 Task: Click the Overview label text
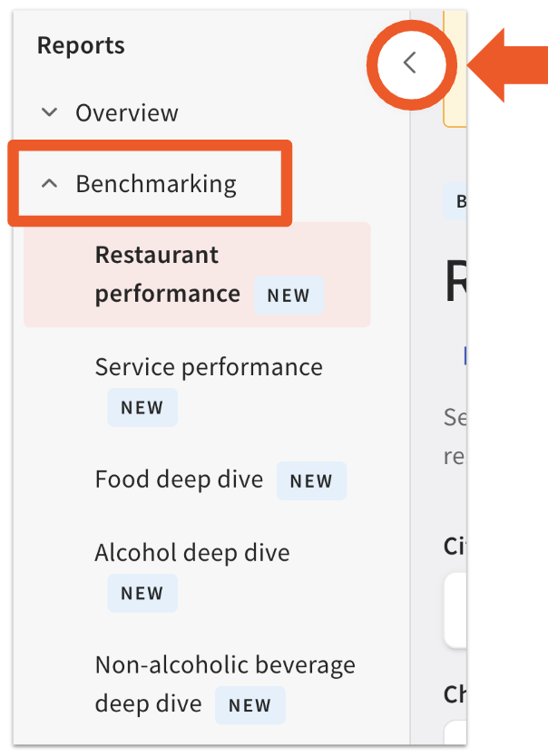[126, 112]
